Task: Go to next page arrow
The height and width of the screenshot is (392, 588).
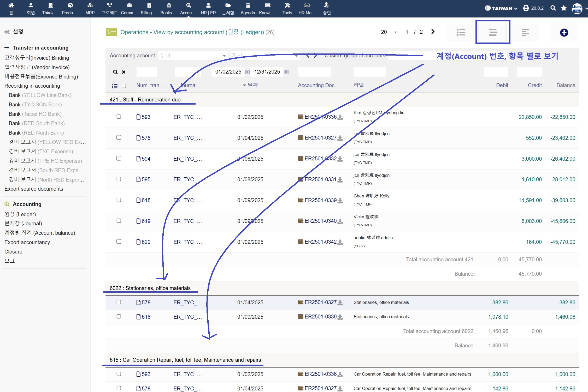Action: pos(433,32)
